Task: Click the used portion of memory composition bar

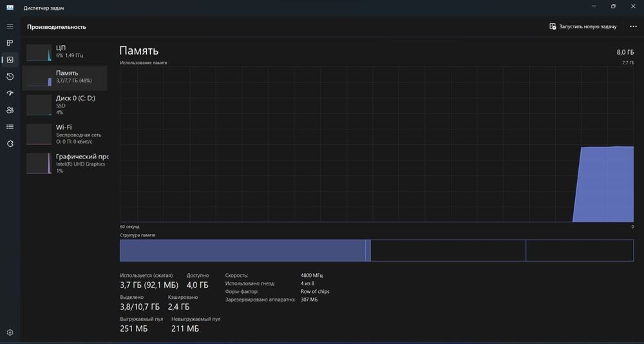Action: (242, 251)
